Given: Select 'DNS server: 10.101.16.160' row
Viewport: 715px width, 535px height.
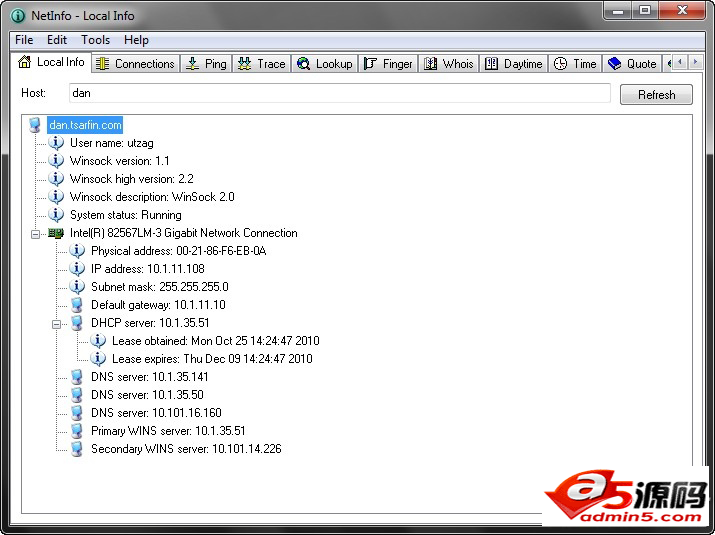Looking at the screenshot, I should pos(156,413).
